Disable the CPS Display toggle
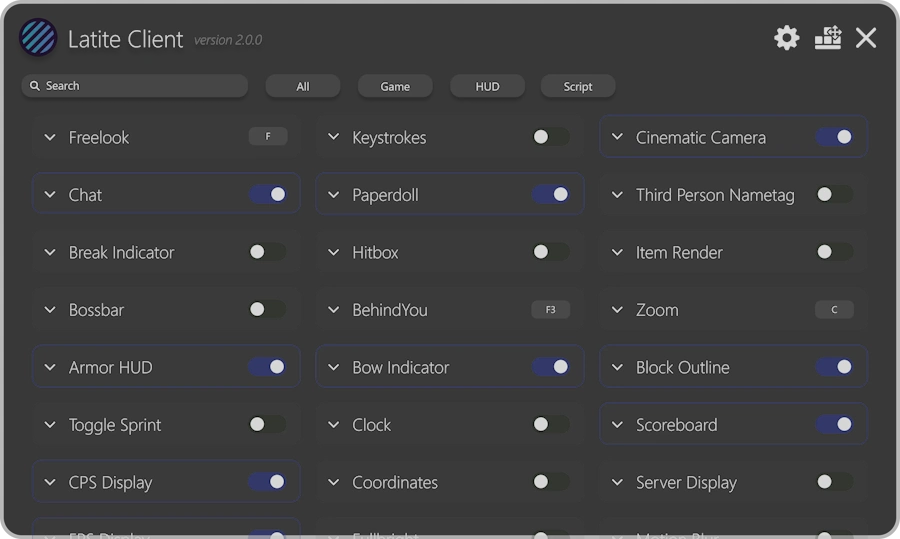The width and height of the screenshot is (900, 539). tap(267, 482)
